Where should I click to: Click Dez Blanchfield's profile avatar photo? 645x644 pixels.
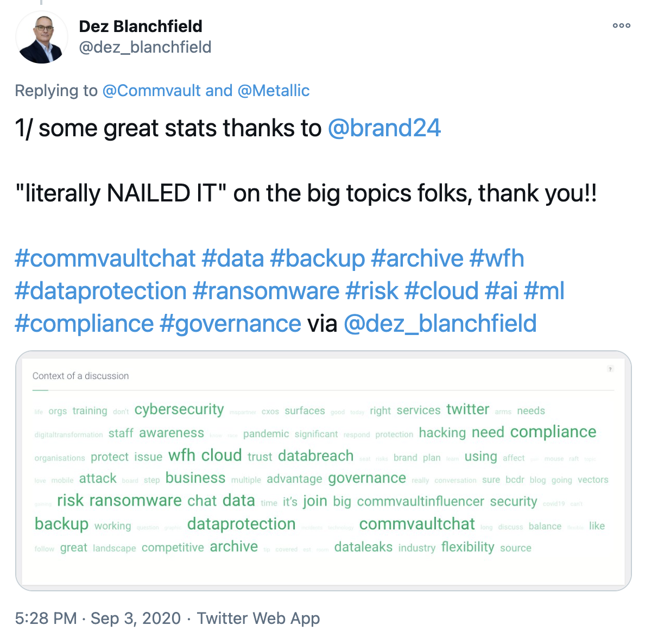click(x=42, y=37)
